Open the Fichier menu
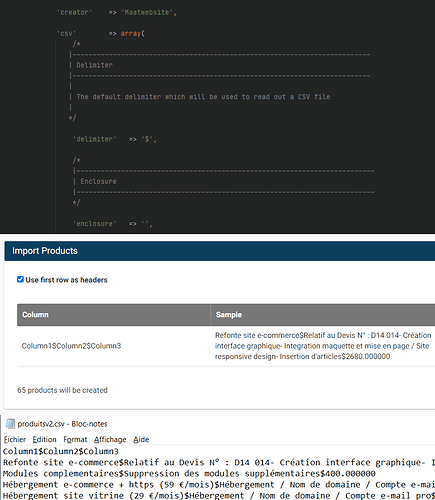Screen dimensions: 435x500 click(14, 439)
